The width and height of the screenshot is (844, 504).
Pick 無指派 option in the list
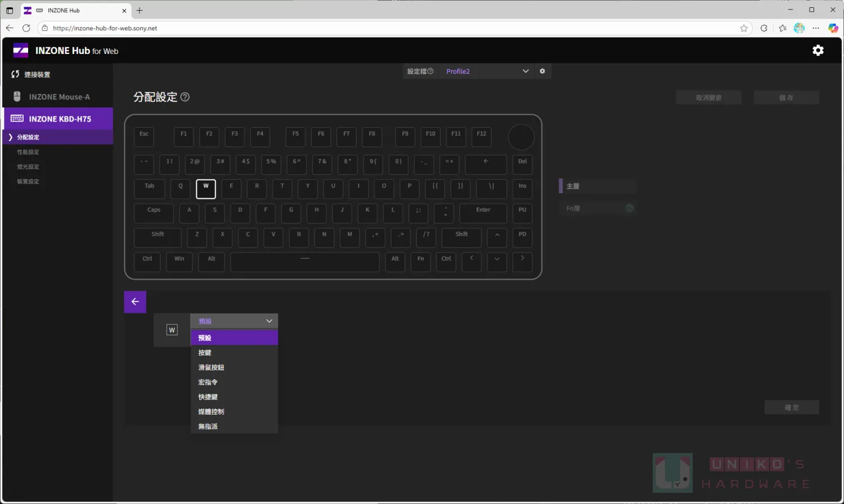tap(208, 426)
